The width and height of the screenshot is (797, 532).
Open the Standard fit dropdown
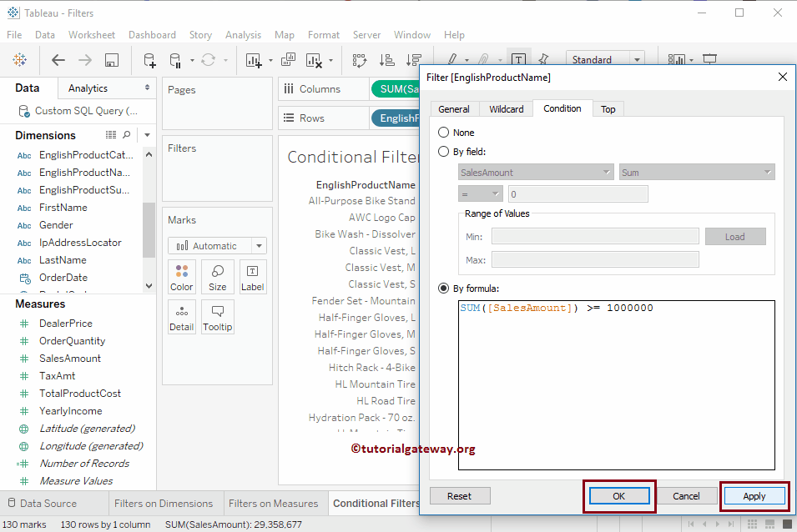tap(637, 58)
